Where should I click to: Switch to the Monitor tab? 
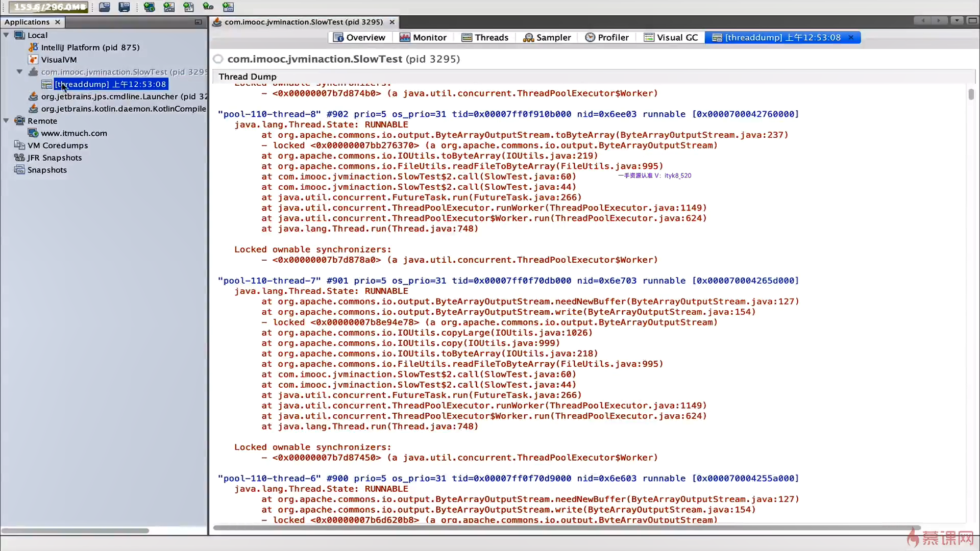423,37
